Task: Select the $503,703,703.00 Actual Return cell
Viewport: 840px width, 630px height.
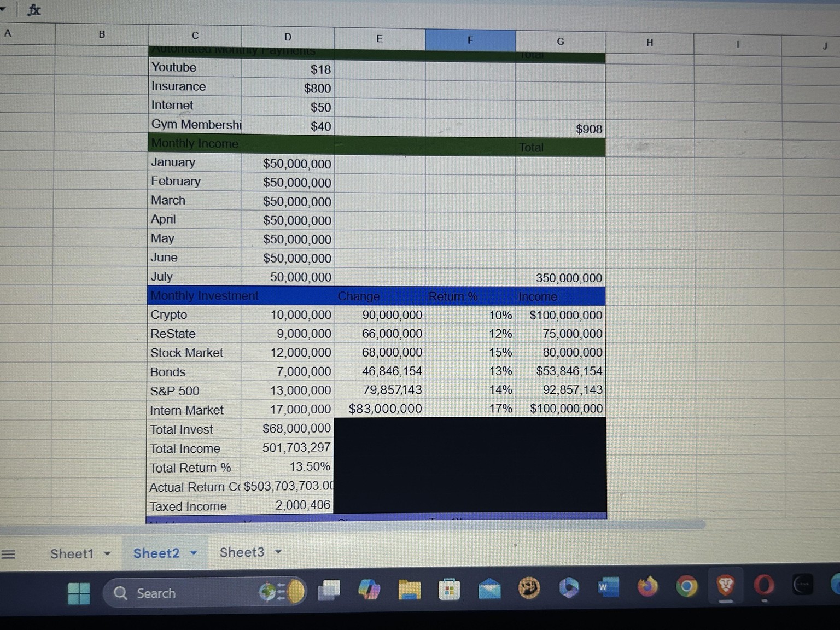Action: coord(288,486)
